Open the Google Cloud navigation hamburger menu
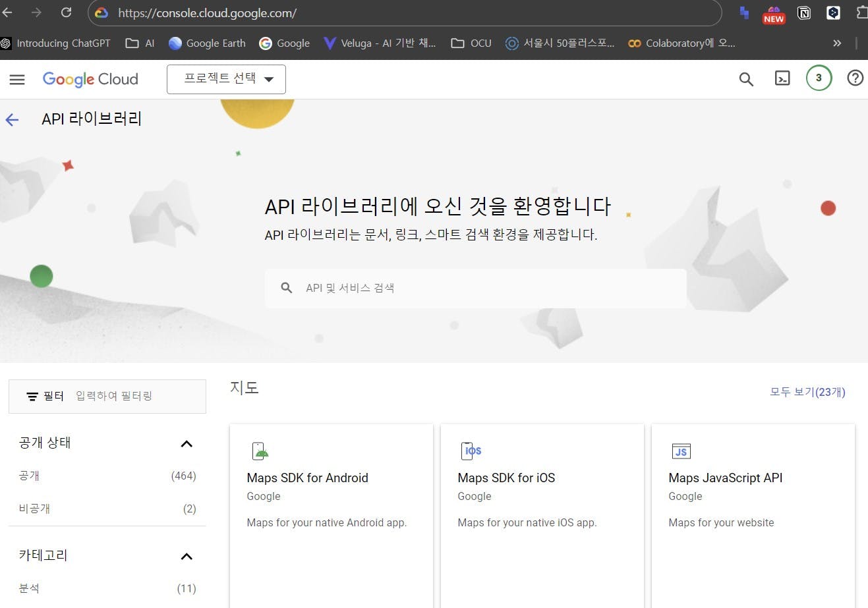The width and height of the screenshot is (868, 608). click(x=17, y=80)
